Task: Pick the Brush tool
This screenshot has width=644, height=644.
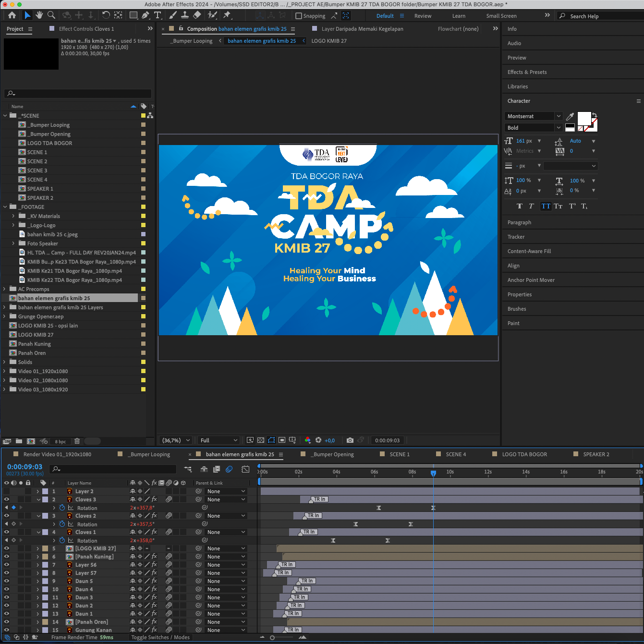Action: coord(173,15)
